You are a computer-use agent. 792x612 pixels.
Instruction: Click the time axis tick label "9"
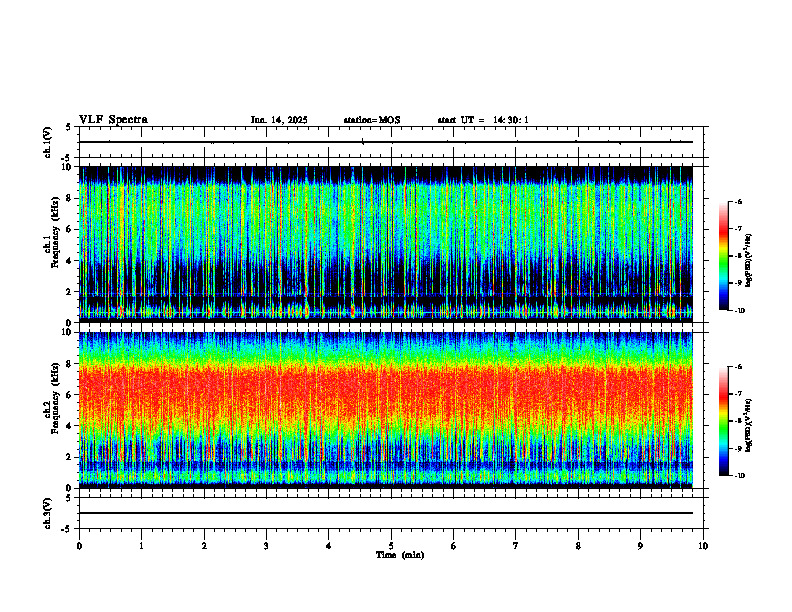click(x=640, y=546)
